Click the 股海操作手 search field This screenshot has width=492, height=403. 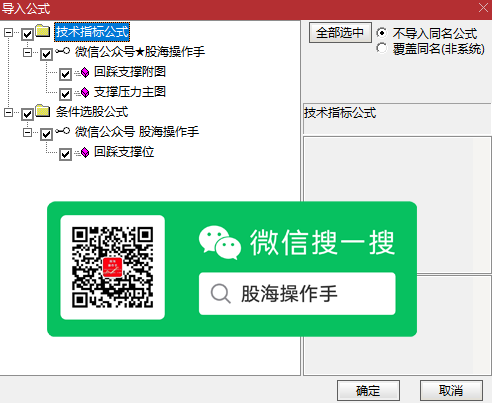tap(297, 294)
